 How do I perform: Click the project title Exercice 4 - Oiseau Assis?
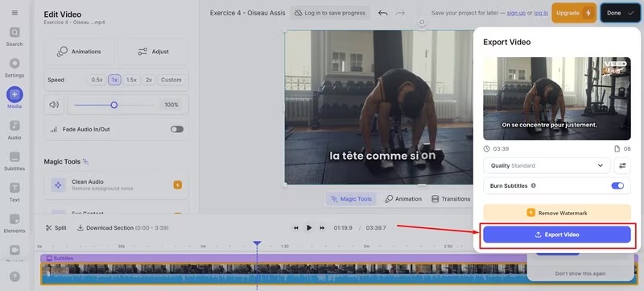pyautogui.click(x=247, y=13)
